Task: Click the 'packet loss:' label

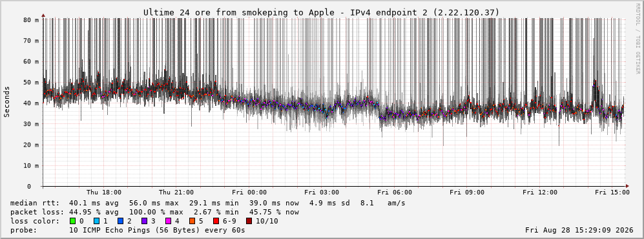Action: [x=37, y=213]
